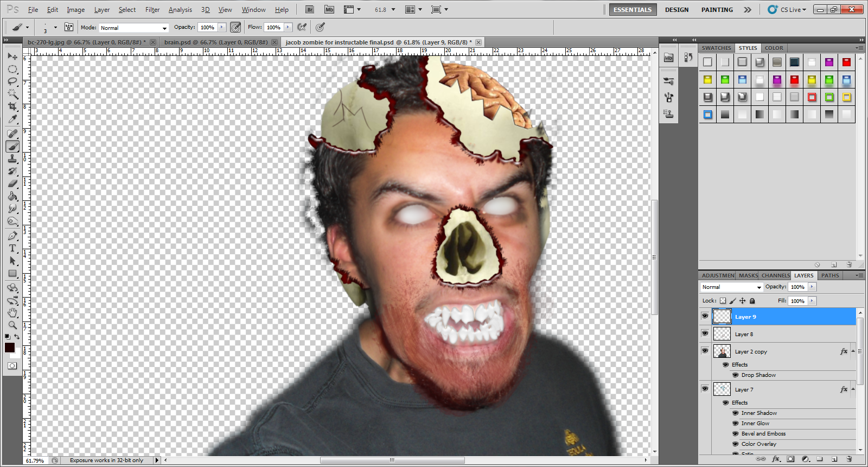Hide Layer 8 visibility eye

(705, 333)
